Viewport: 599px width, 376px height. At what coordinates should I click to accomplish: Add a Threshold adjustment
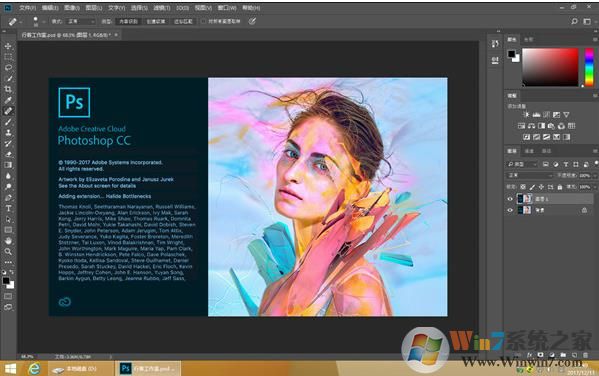(x=546, y=137)
